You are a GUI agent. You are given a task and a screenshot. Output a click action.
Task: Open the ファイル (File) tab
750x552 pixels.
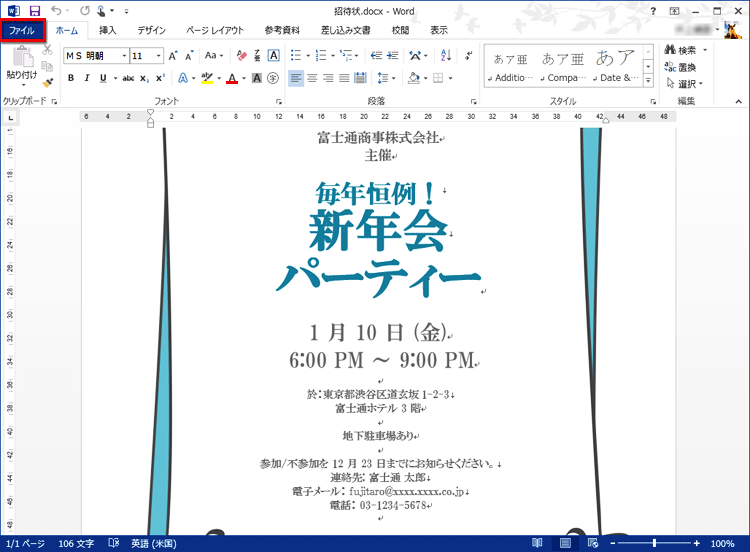pos(22,31)
